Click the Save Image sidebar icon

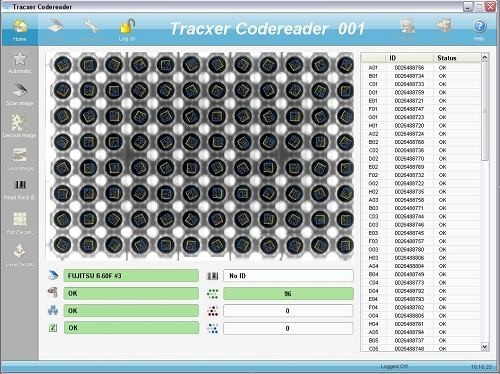point(20,155)
